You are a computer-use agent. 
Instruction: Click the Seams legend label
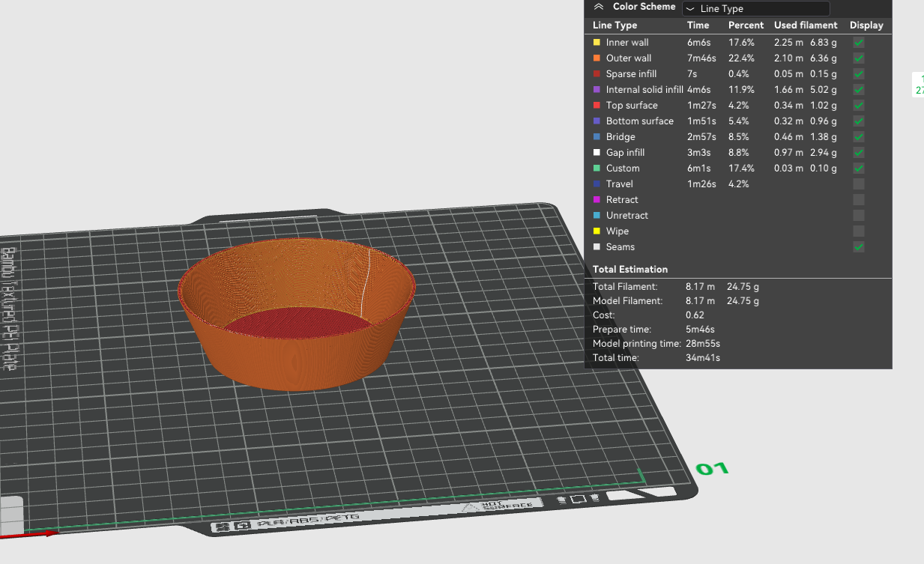pos(620,247)
